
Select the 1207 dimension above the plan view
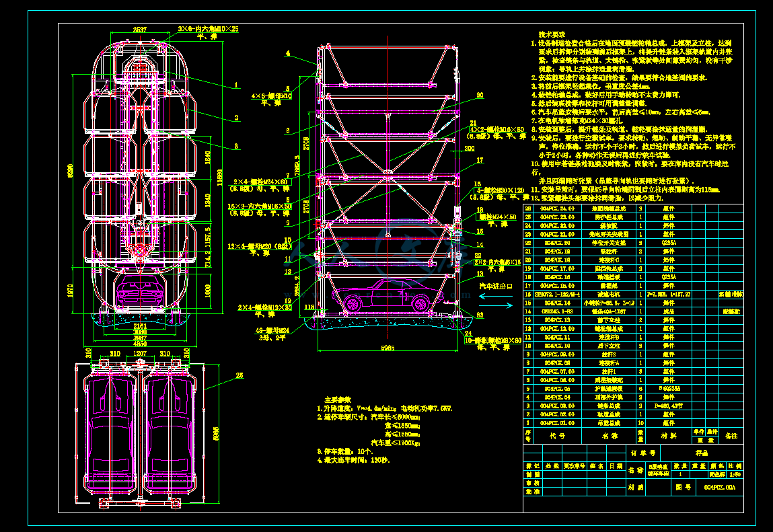(x=140, y=354)
